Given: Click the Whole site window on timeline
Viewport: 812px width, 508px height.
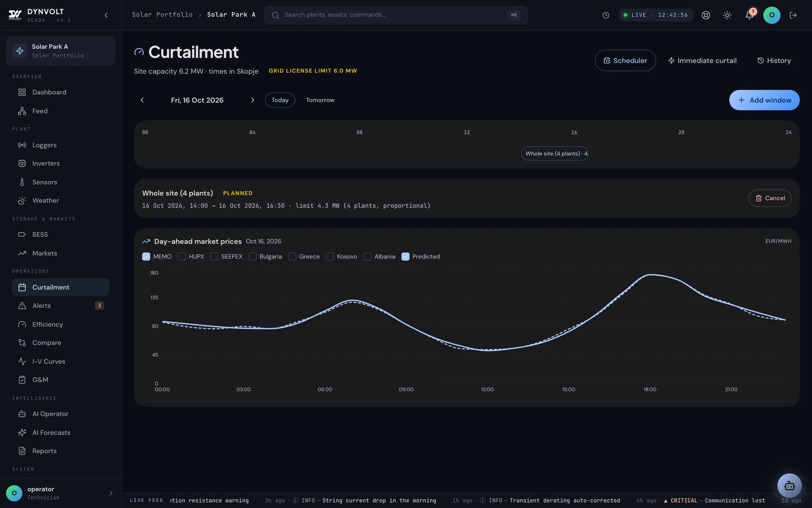Looking at the screenshot, I should coord(555,153).
